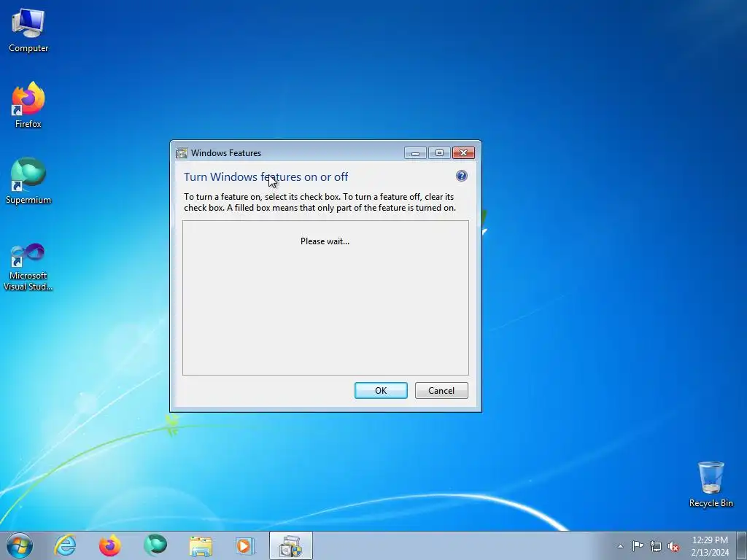Screen dimensions: 747x560
Task: Click the 'Please wait...' text
Action: 325,241
